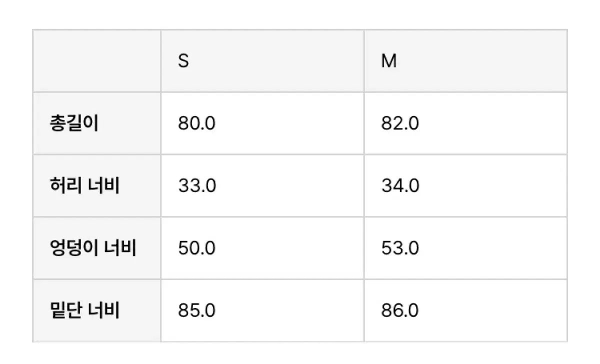
Task: Select the S size column header
Action: tap(262, 61)
